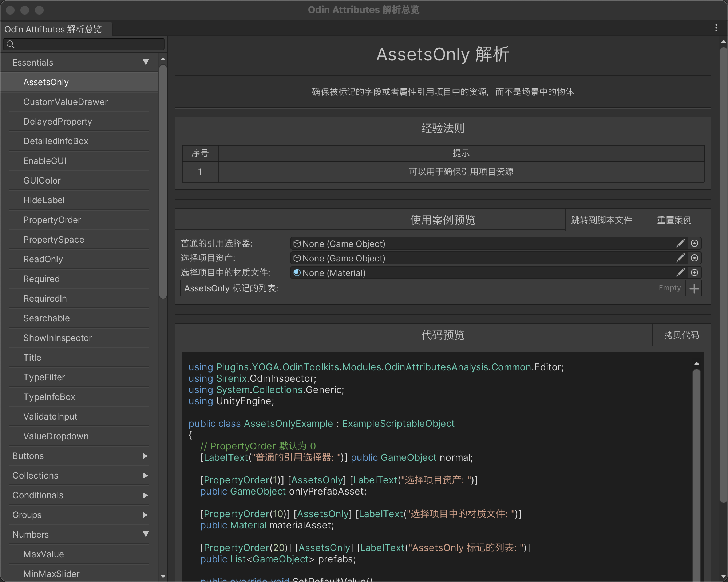Click the 经验法则 section header
The height and width of the screenshot is (582, 728).
[443, 128]
